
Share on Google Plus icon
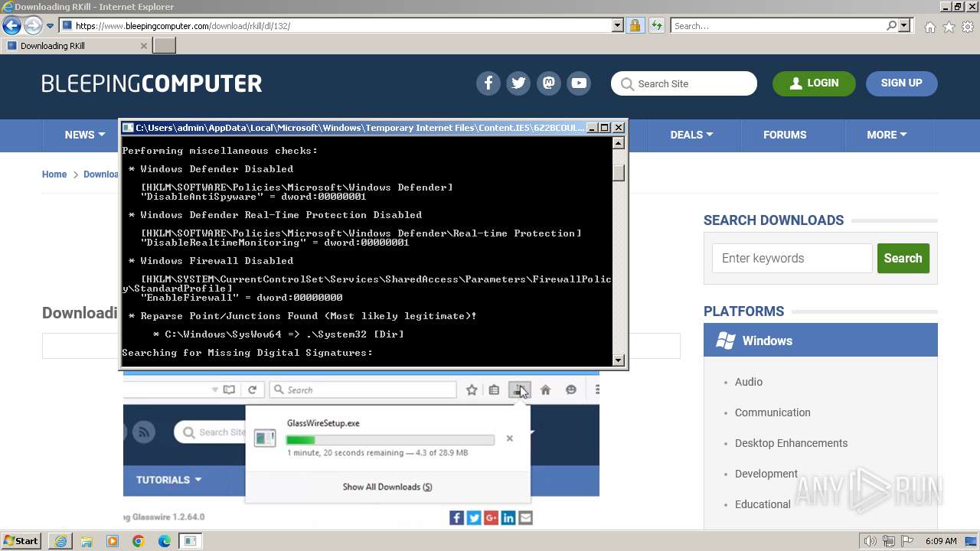(491, 518)
